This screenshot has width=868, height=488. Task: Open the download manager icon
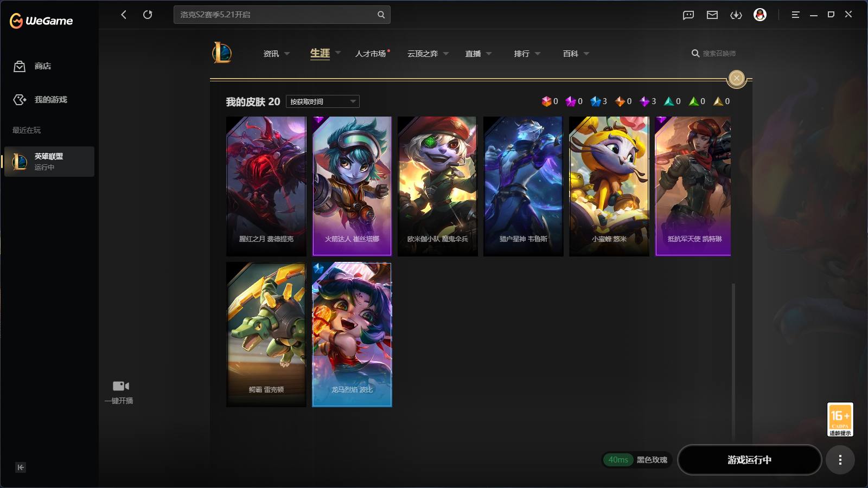tap(736, 15)
